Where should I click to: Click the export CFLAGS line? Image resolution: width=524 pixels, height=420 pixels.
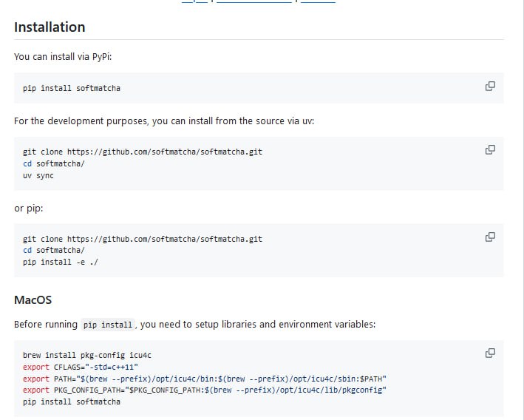(81, 367)
